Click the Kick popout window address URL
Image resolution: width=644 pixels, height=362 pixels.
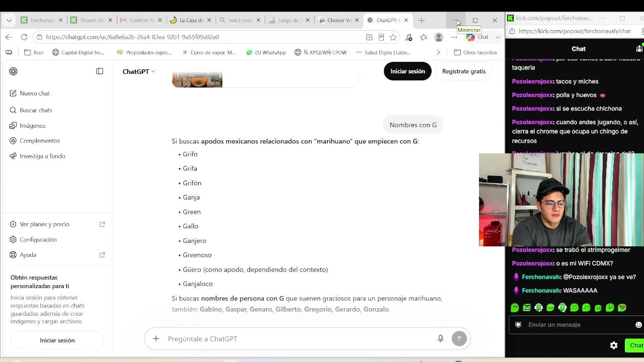point(575,31)
